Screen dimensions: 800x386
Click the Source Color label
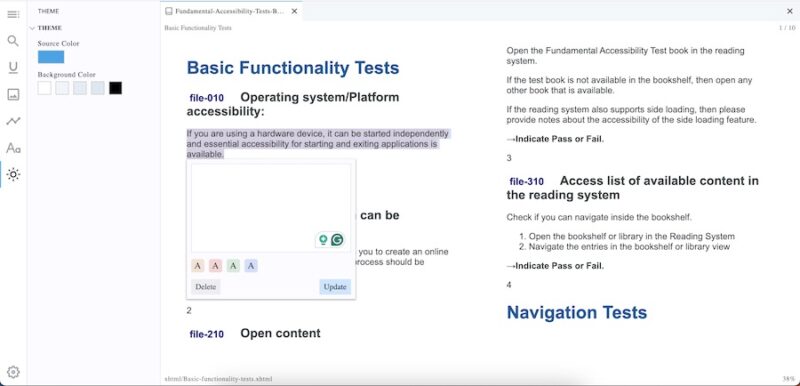click(59, 44)
